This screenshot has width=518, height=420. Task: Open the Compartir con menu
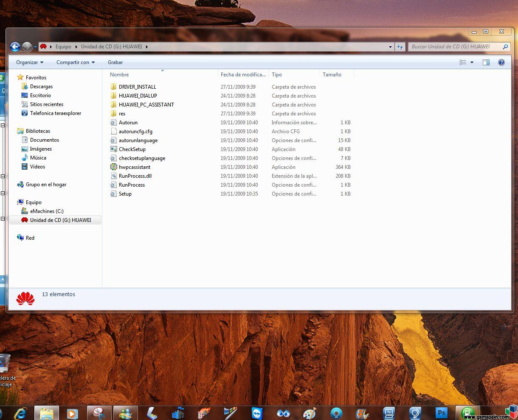[x=76, y=62]
